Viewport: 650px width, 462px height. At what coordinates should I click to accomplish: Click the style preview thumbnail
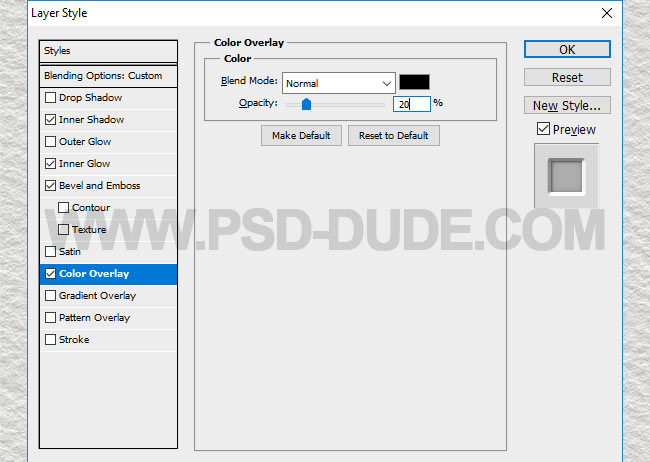(566, 176)
